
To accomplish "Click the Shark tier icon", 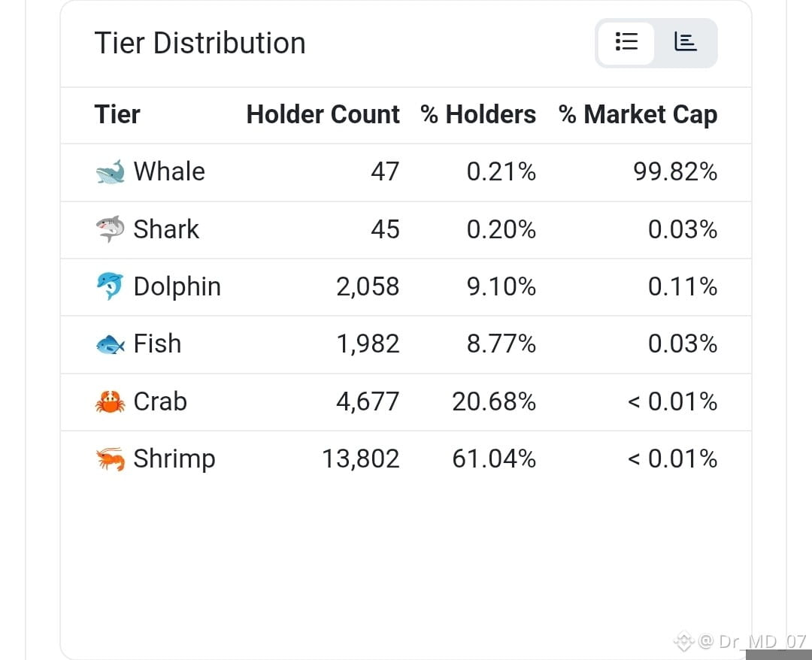I will click(x=111, y=229).
